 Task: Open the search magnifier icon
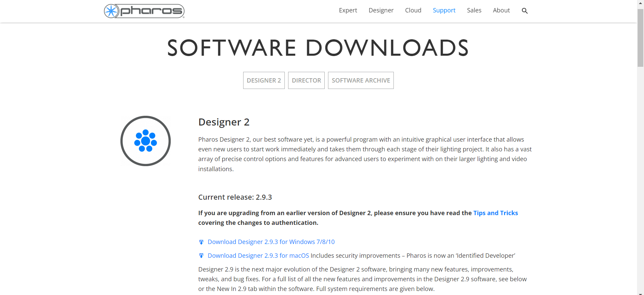pos(525,11)
